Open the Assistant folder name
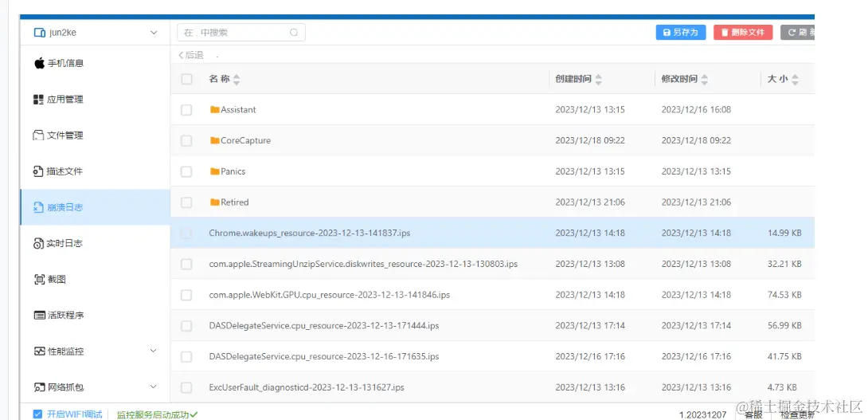This screenshot has width=868, height=420. 238,110
